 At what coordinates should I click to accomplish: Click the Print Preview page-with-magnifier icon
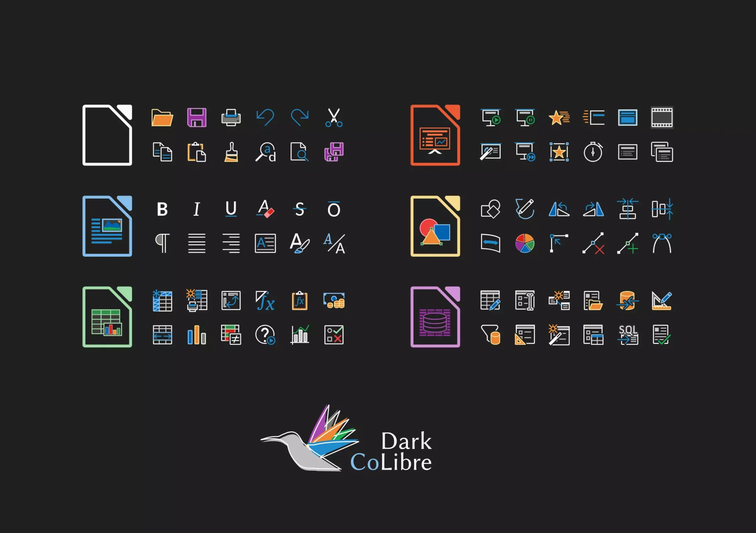300,152
